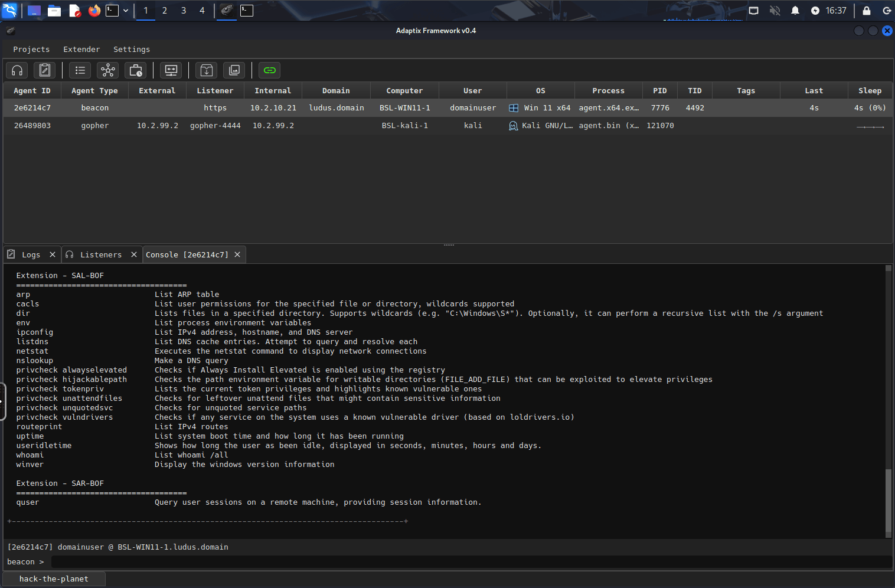Image resolution: width=895 pixels, height=588 pixels.
Task: Close the Console [2e6214c7] tab
Action: coord(237,254)
